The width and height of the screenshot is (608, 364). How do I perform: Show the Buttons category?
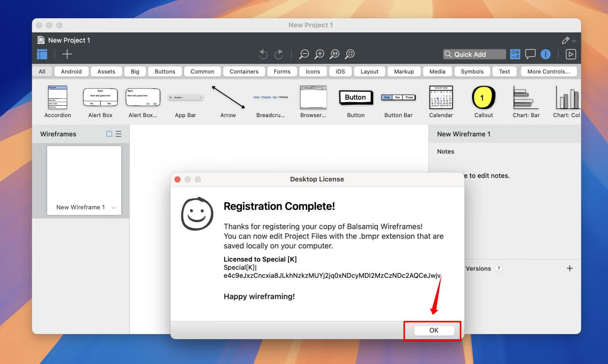pos(165,71)
